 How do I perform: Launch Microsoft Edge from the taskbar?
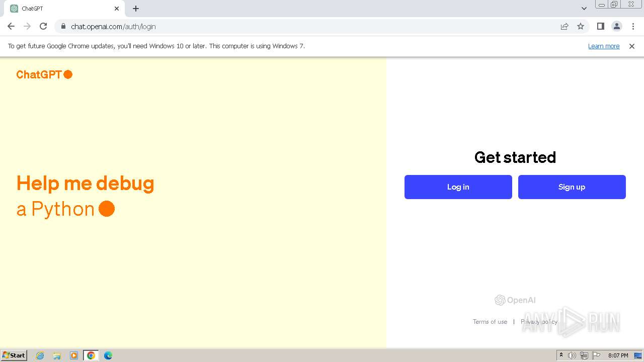(x=108, y=355)
